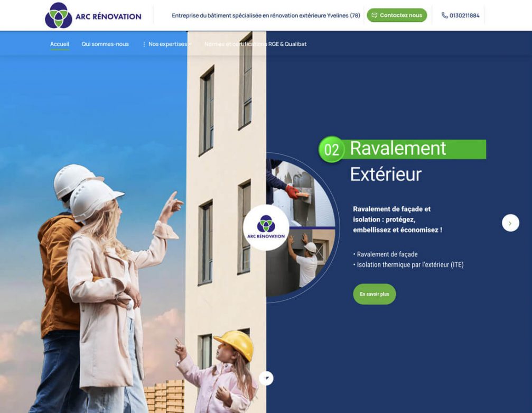Click the En savoir plus button
Screen dimensions: 532x413
click(374, 294)
